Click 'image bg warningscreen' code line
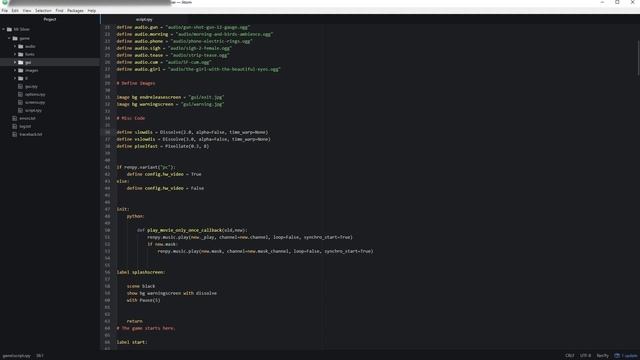640x360 pixels. click(x=170, y=104)
